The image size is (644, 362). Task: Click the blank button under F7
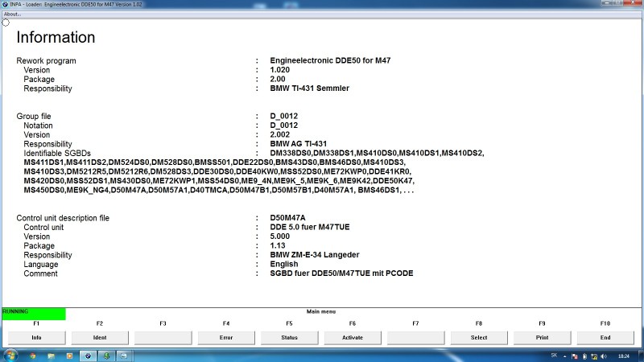[x=415, y=337]
